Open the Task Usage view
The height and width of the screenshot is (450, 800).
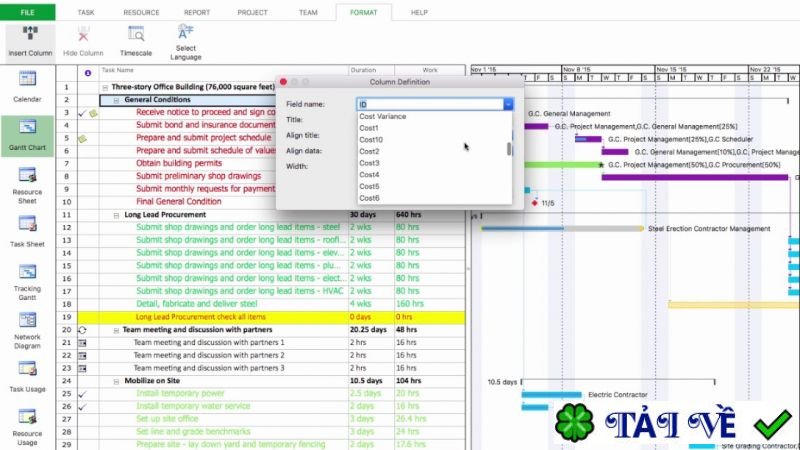coord(27,369)
